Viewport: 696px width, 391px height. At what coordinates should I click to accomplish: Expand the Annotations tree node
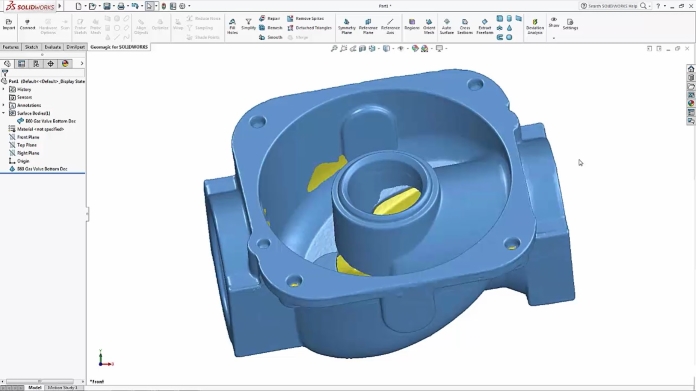(x=4, y=105)
